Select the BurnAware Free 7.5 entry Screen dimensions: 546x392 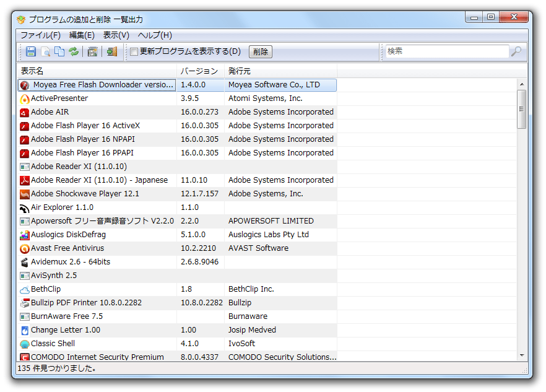(x=67, y=316)
